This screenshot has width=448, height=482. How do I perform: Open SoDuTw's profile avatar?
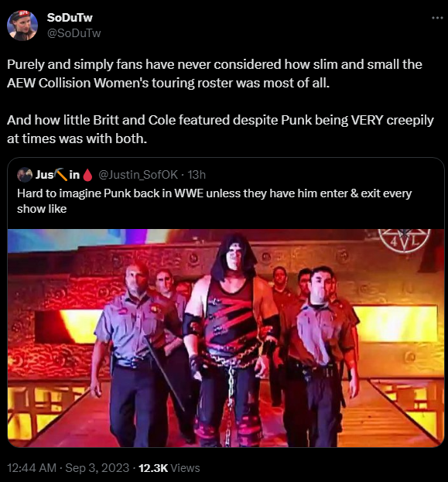[x=22, y=26]
